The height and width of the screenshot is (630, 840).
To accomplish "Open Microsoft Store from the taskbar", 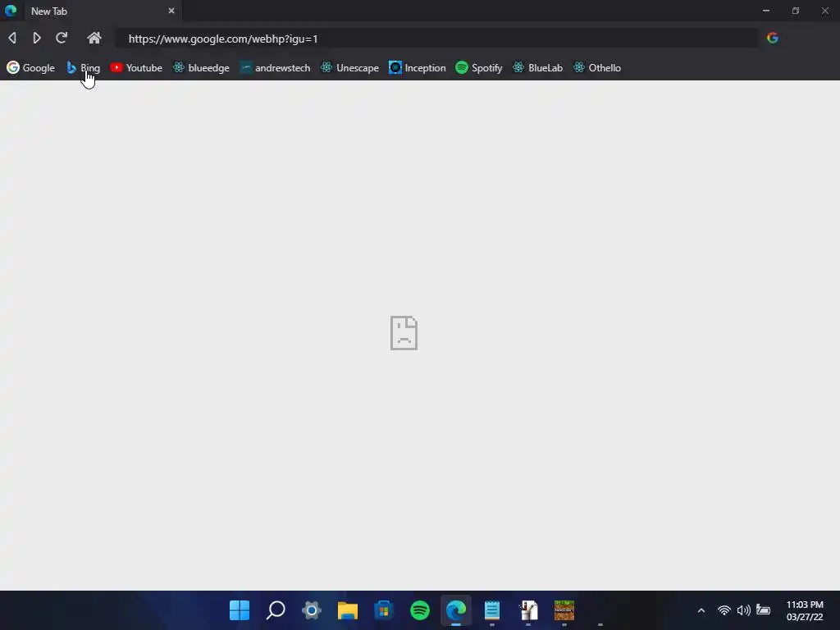I will tap(384, 610).
